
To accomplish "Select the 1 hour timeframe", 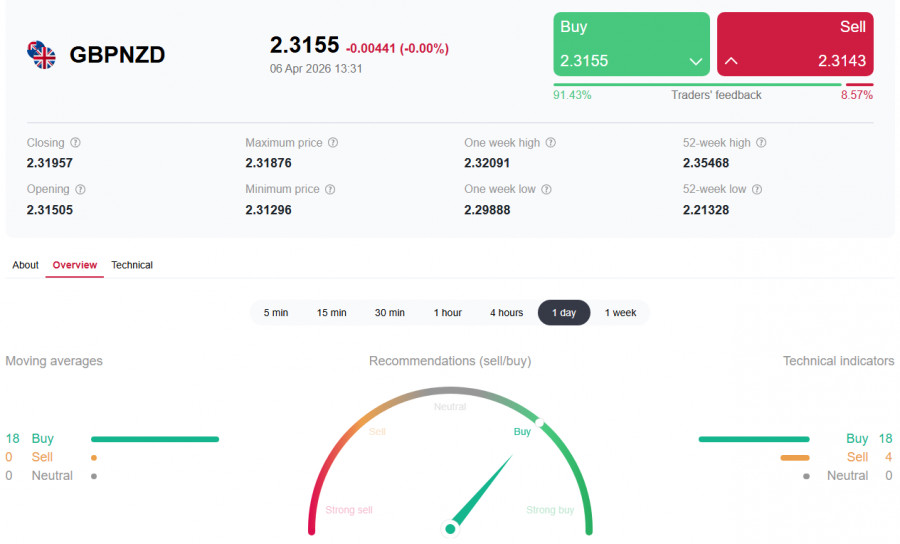I will (x=448, y=313).
